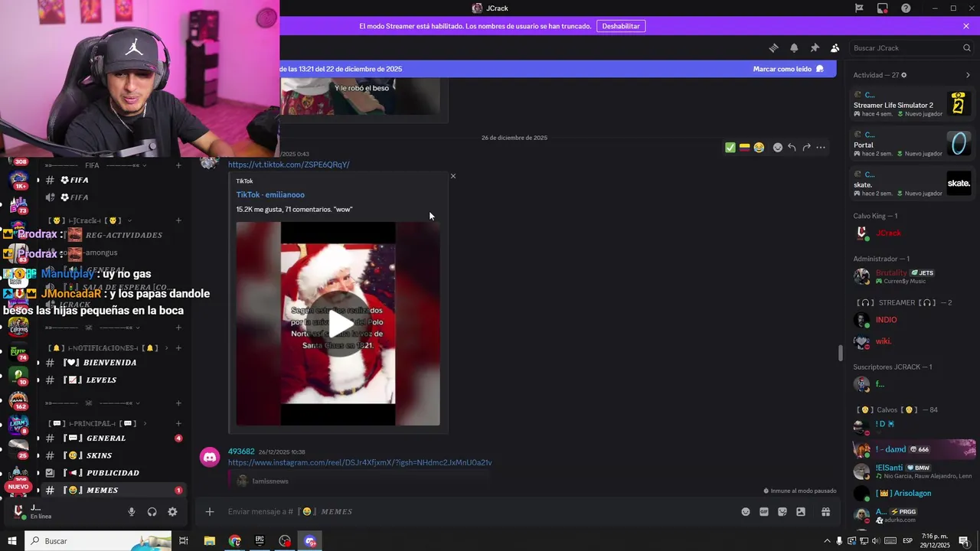
Task: Open Streamer Life Simulator 2 activity card
Action: tap(913, 104)
